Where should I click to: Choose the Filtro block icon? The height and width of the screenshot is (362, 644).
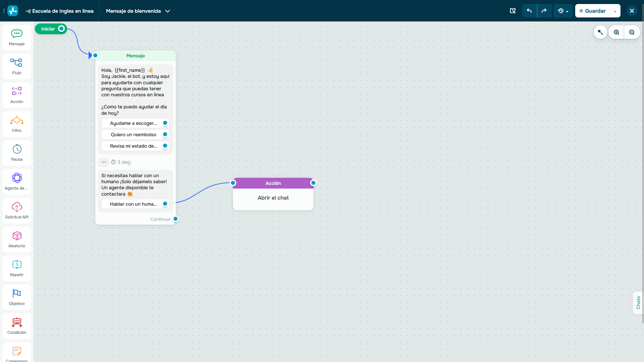click(x=17, y=124)
